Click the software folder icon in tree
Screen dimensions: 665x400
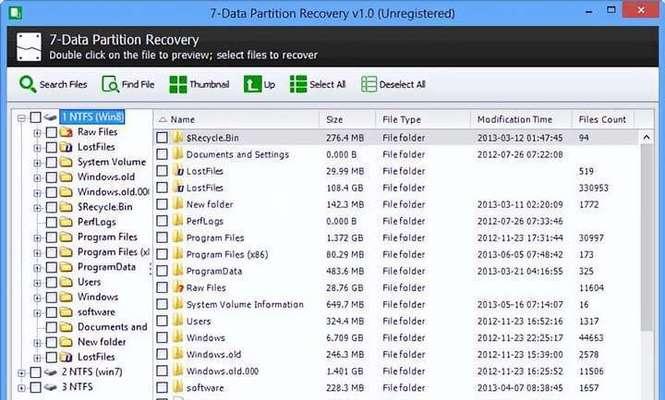coord(66,312)
